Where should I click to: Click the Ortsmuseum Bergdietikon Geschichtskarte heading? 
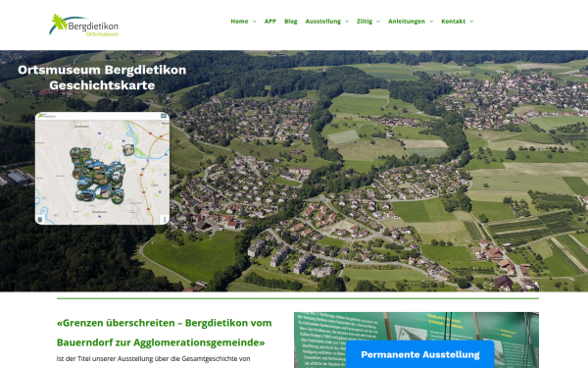click(x=102, y=78)
